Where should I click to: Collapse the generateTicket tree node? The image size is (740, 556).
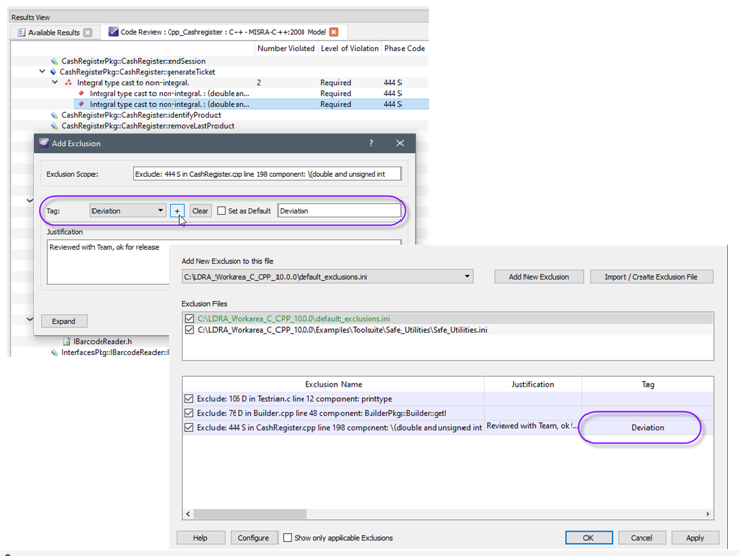coord(42,72)
